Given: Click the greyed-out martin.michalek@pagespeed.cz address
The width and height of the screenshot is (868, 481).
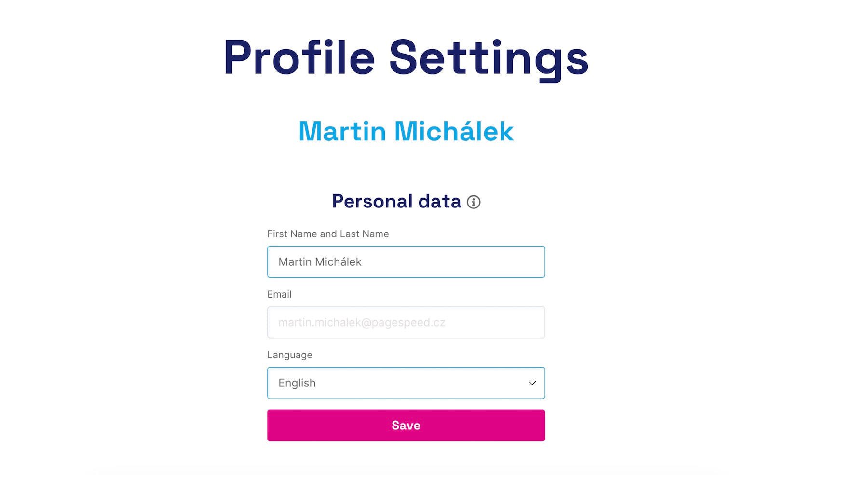Looking at the screenshot, I should 362,322.
